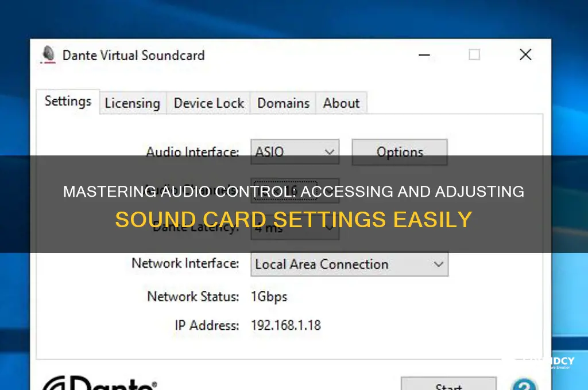Open the Licensing tab
Image resolution: width=588 pixels, height=390 pixels.
pos(133,103)
